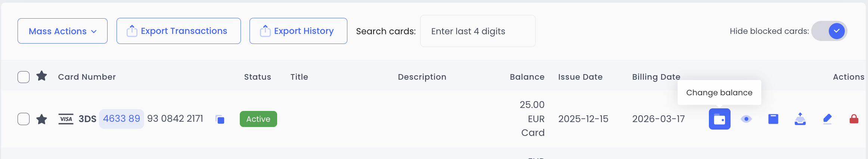This screenshot has width=868, height=159.
Task: Copy card number with copy icon
Action: click(x=220, y=120)
